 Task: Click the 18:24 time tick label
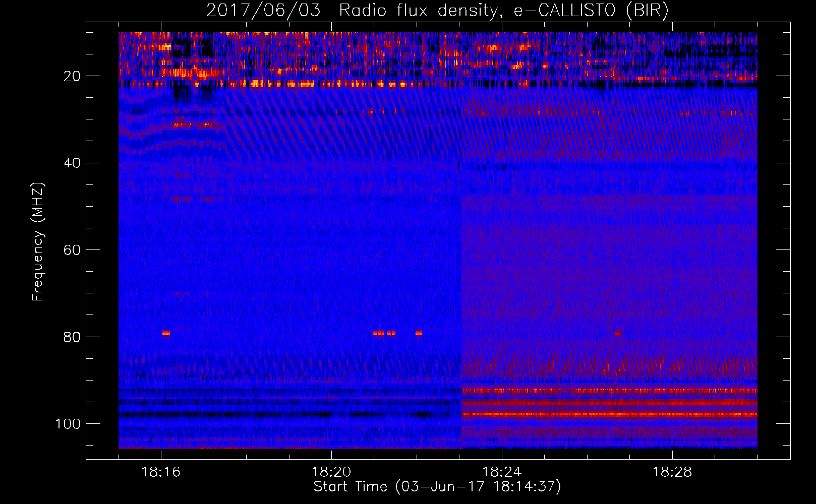pos(502,472)
